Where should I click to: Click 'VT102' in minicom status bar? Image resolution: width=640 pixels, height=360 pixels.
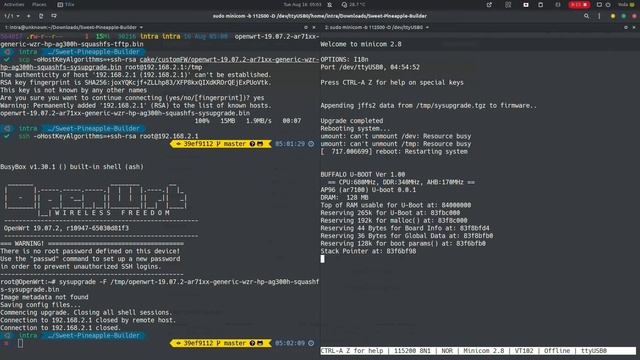pos(524,351)
